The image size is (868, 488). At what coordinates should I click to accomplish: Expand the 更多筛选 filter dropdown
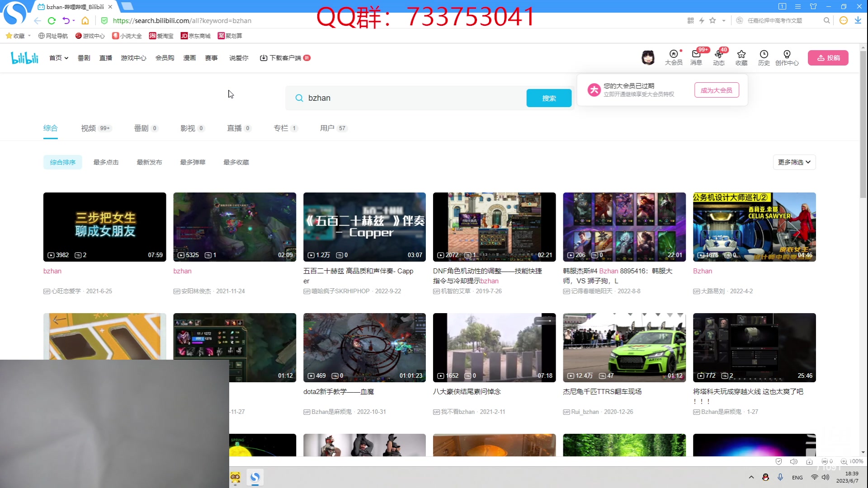pos(794,162)
